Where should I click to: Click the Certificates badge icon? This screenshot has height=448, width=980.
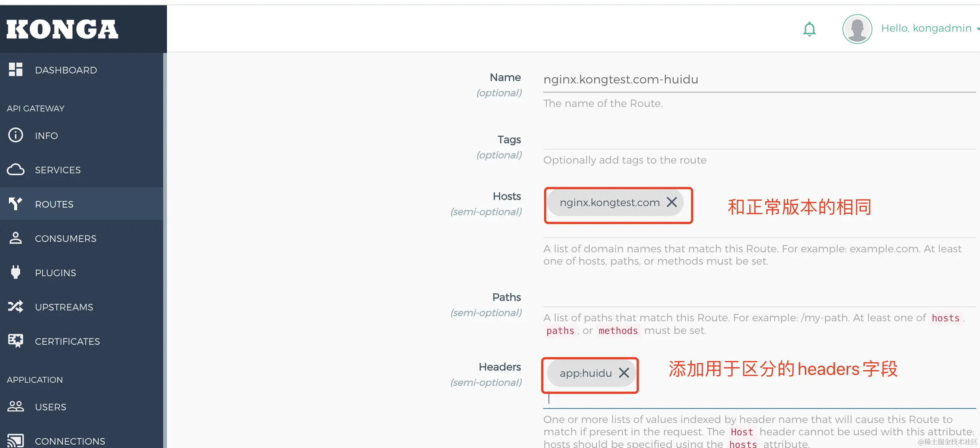tap(16, 341)
